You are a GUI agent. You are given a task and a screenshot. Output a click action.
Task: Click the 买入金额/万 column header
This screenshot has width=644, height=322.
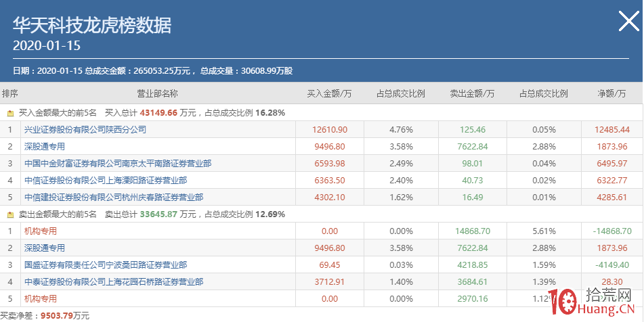pyautogui.click(x=329, y=93)
